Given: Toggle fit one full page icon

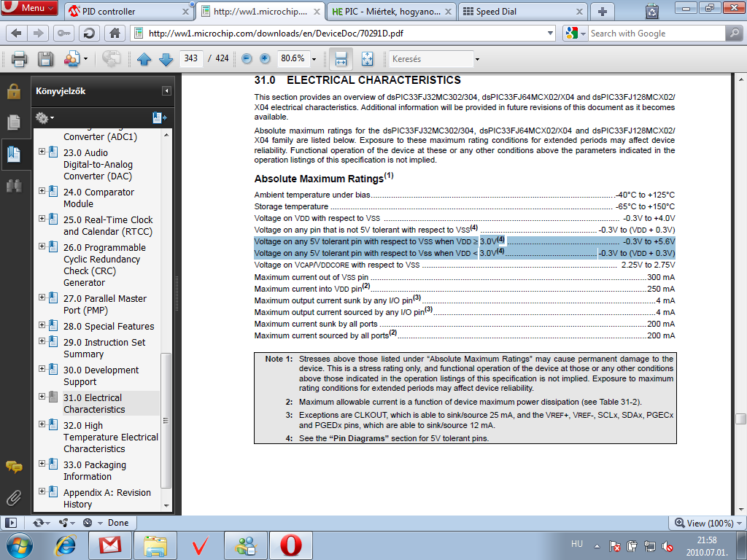Looking at the screenshot, I should click(368, 59).
